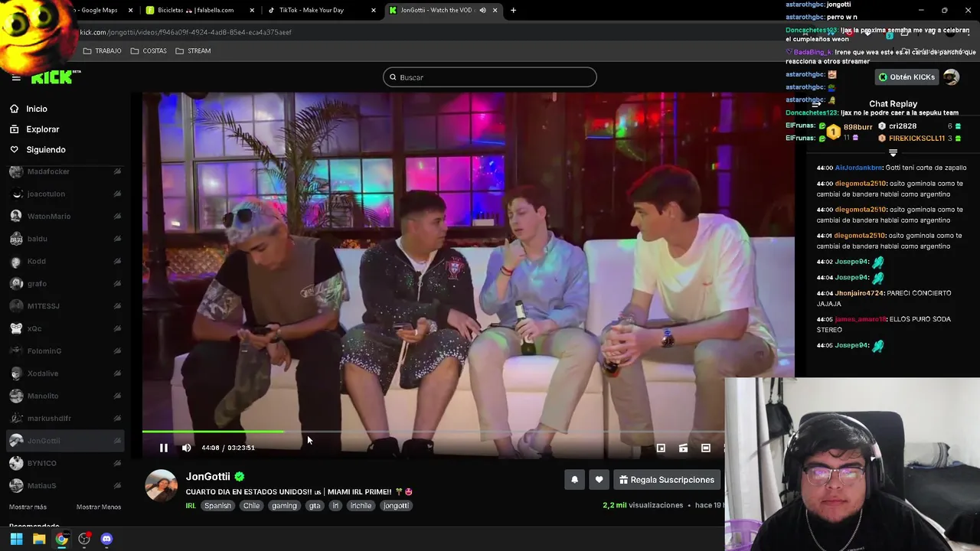Click the Chile tag
980x551 pixels.
click(251, 506)
